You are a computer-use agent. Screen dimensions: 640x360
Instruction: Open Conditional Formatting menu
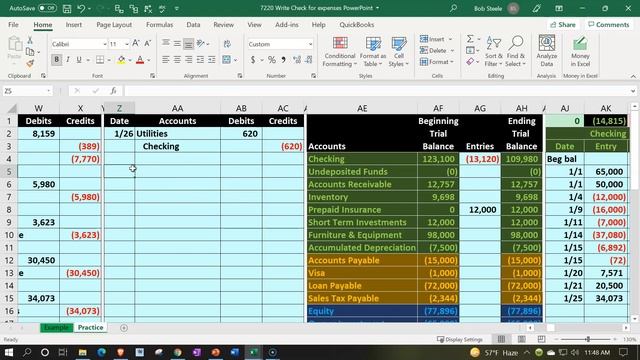[340, 52]
